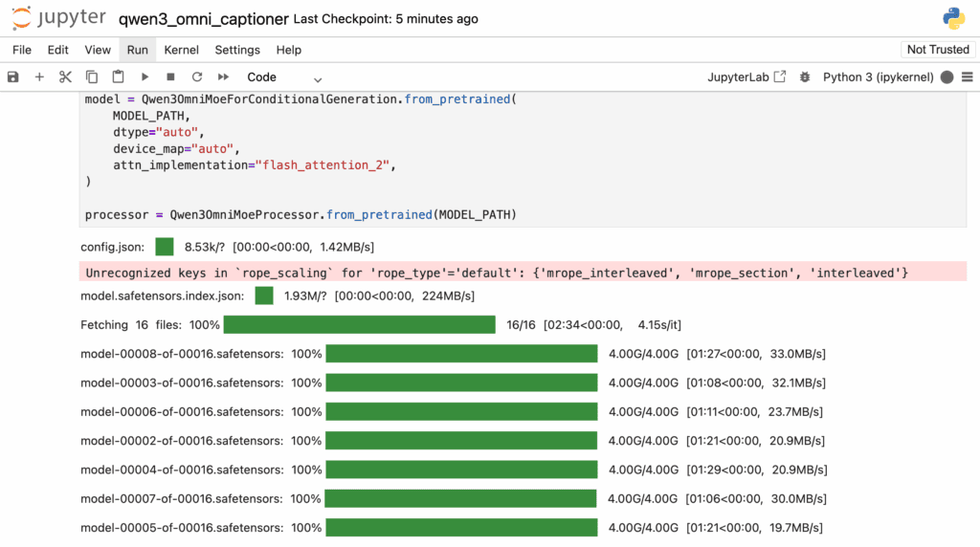Click the Not Trusted button
This screenshot has height=547, width=980.
(x=938, y=50)
